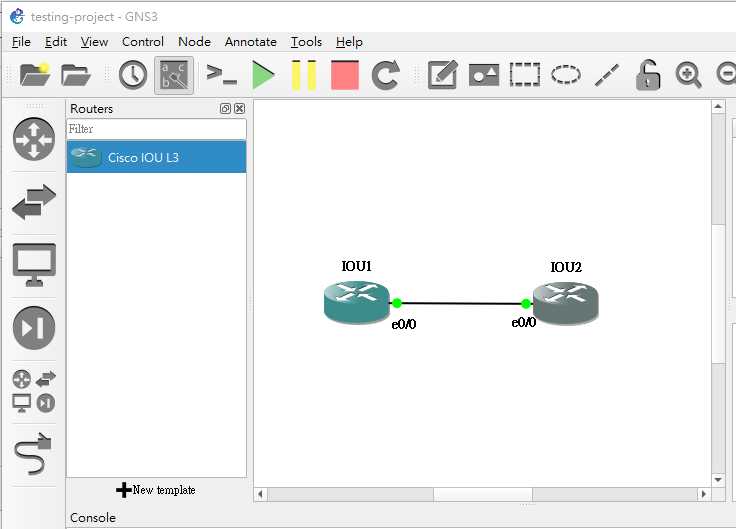Start all nodes with green play

coord(263,75)
